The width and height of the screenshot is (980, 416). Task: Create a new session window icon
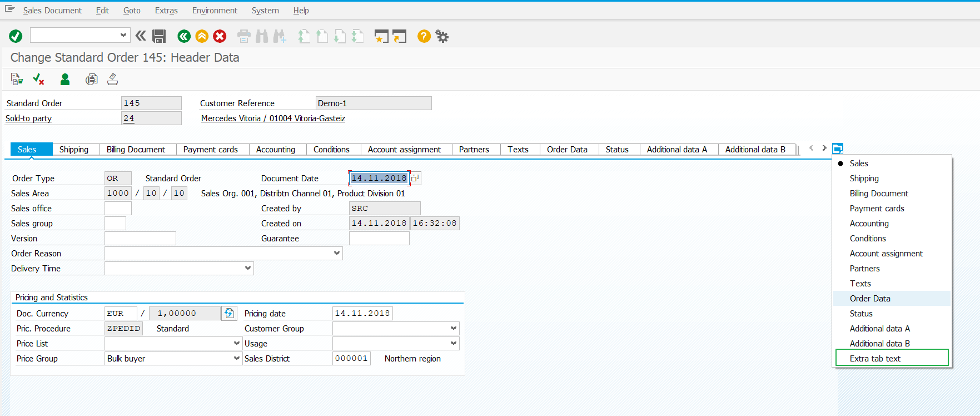381,36
